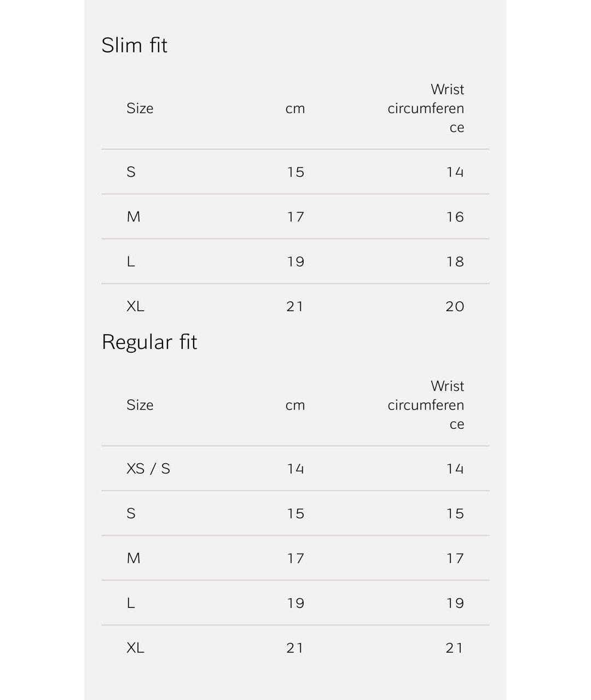591x700 pixels.
Task: Select the S size in Regular fit table
Action: pos(131,514)
